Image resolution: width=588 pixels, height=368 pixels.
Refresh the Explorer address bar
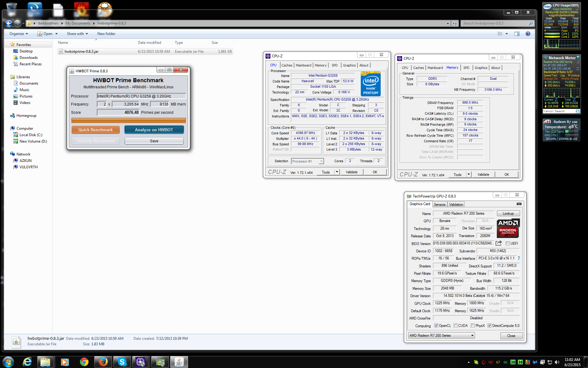[455, 23]
